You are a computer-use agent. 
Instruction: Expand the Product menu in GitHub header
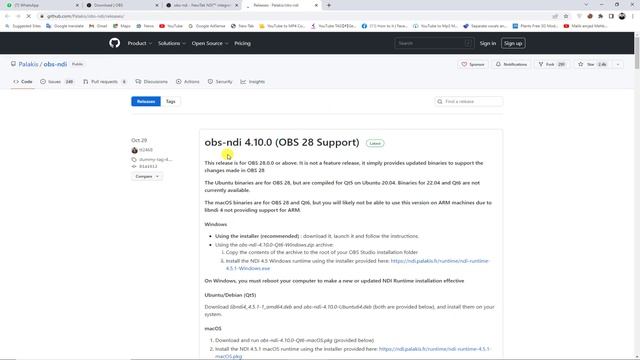point(140,43)
